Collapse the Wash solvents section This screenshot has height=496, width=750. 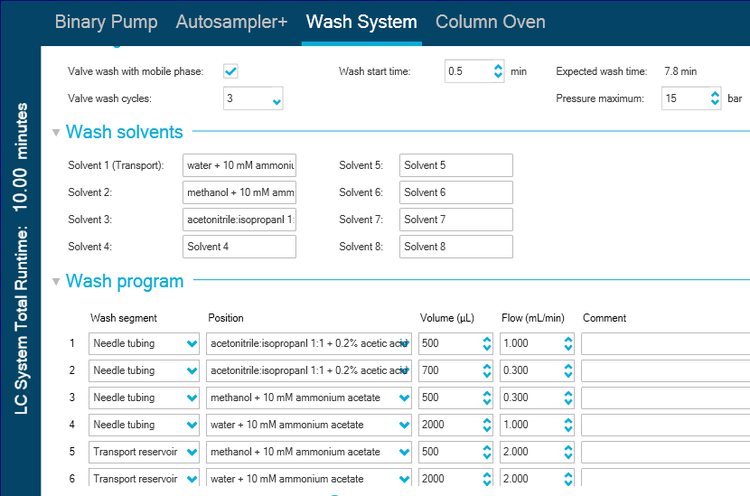click(x=56, y=132)
